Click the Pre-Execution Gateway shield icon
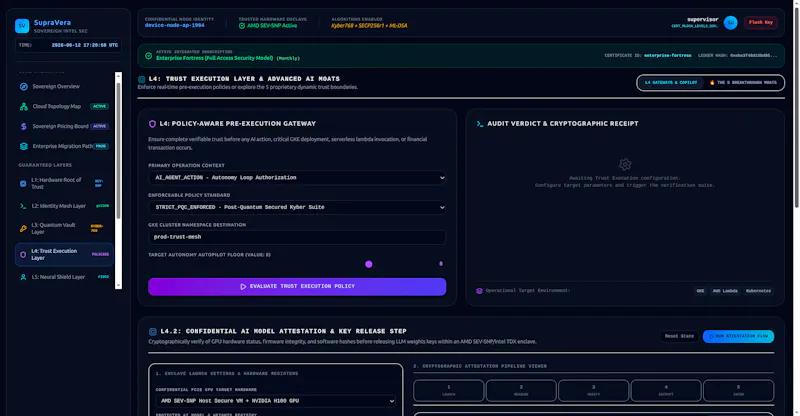The image size is (800, 416). pos(152,124)
